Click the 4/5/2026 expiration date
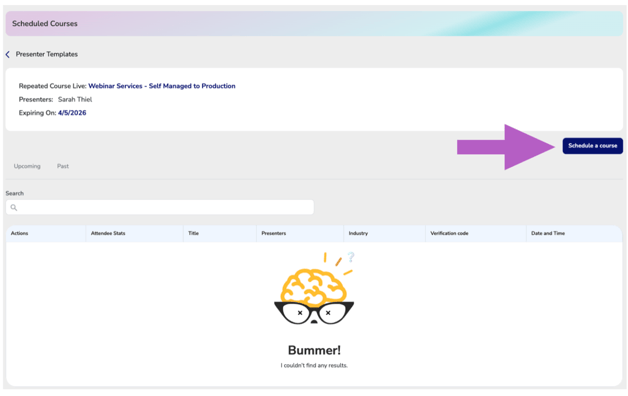Viewport: 628px width, 396px height. point(72,113)
